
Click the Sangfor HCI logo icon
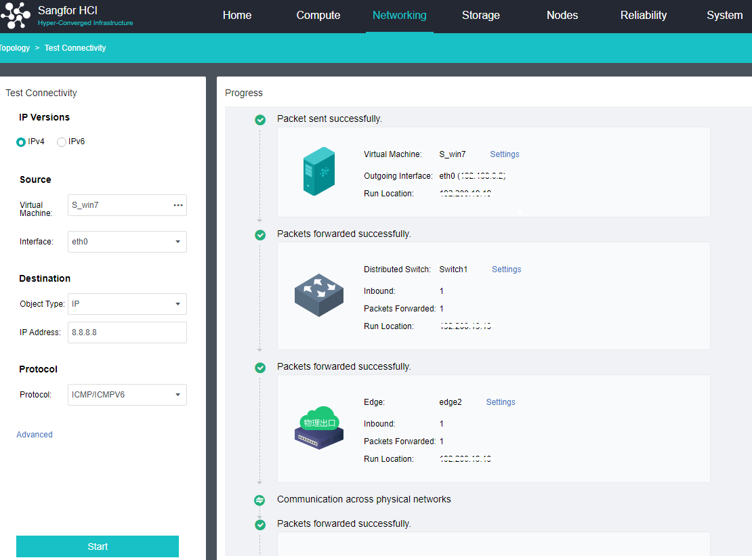pos(16,16)
